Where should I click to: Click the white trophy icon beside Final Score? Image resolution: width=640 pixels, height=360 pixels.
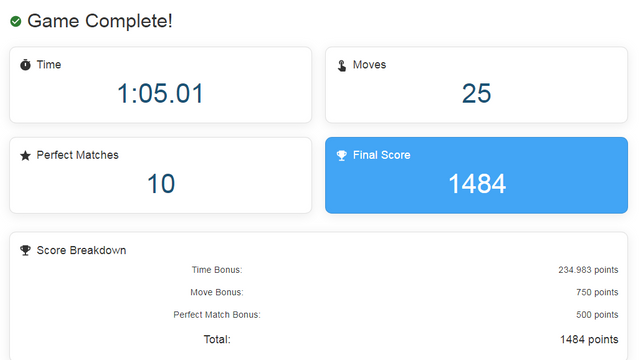342,156
